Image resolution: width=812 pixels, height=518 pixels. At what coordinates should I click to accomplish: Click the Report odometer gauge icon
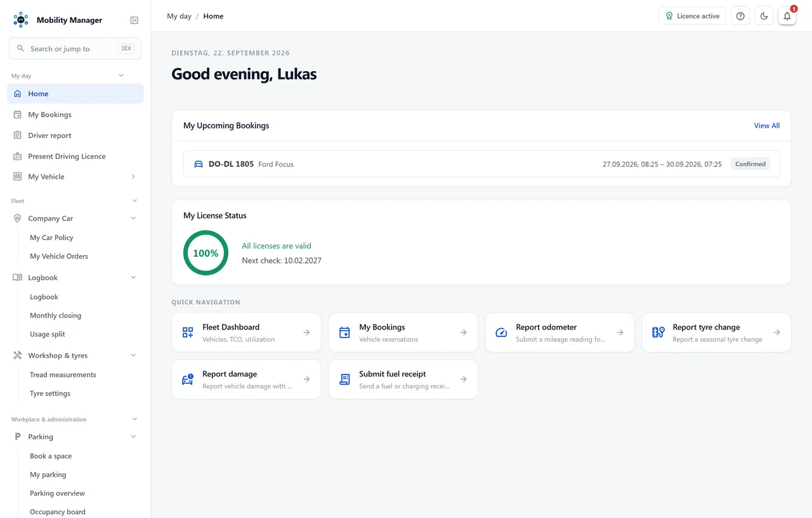(501, 333)
